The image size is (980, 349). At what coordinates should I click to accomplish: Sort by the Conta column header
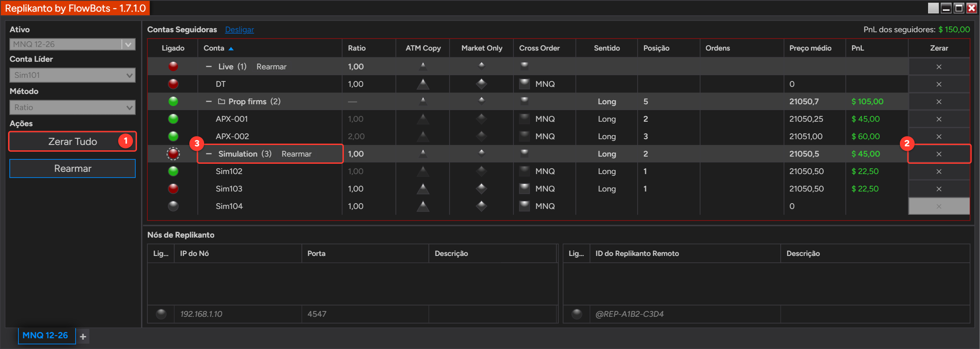point(270,48)
